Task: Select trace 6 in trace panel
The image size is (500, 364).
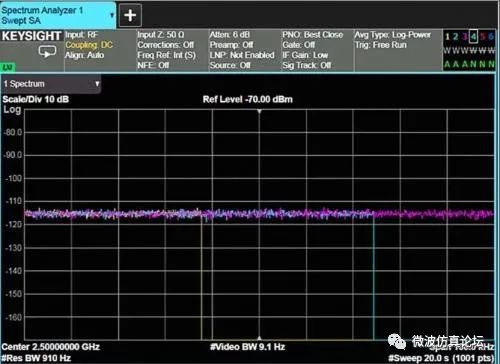Action: [491, 37]
